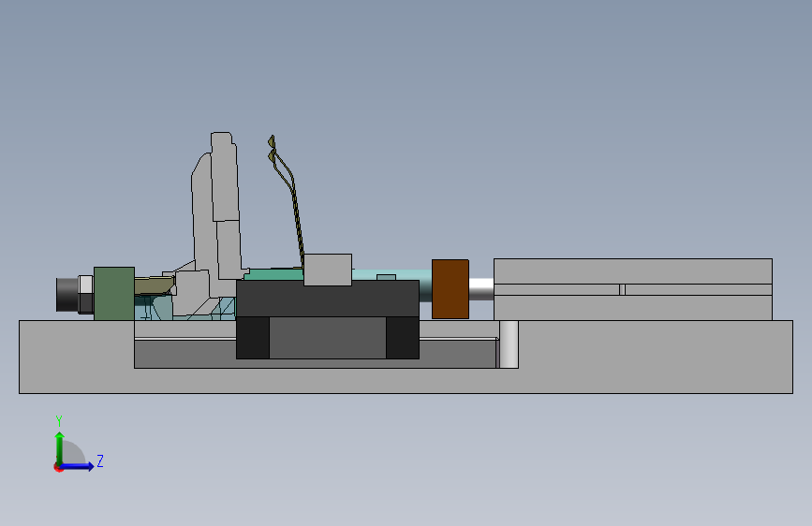Image resolution: width=812 pixels, height=526 pixels.
Task: Click the green Y axis arrow of the triad
Action: pyautogui.click(x=60, y=447)
